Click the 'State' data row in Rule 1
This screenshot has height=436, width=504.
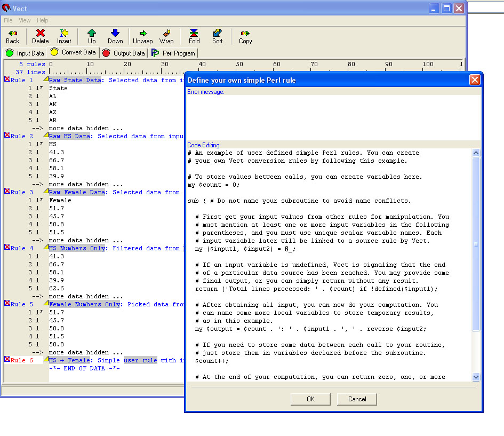pyautogui.click(x=58, y=88)
